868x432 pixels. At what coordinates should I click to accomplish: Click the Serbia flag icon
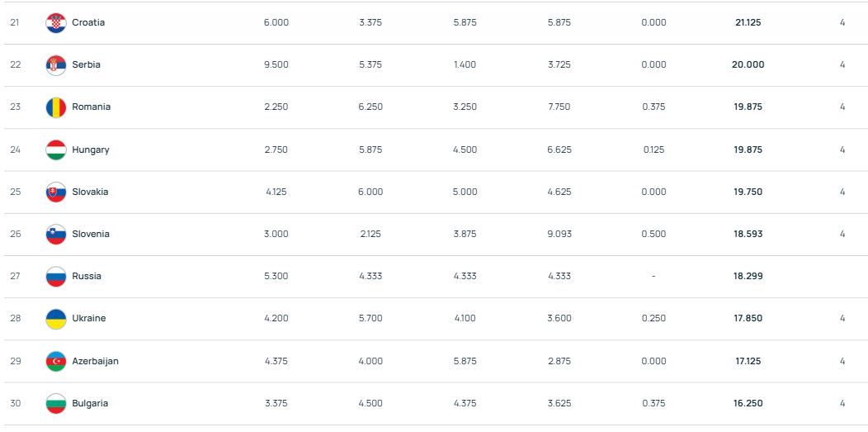pyautogui.click(x=55, y=65)
